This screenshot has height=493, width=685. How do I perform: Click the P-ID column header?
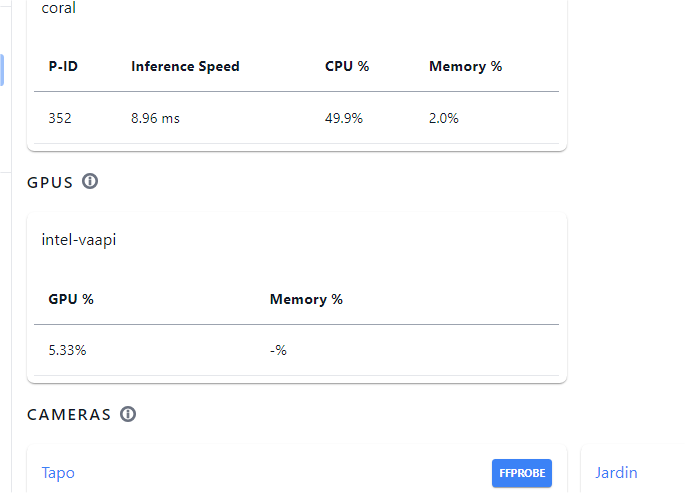(63, 66)
